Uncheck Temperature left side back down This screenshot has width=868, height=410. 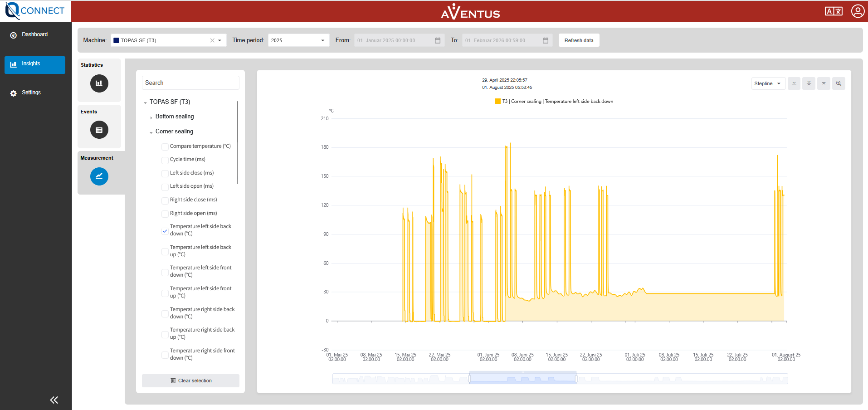pos(165,230)
